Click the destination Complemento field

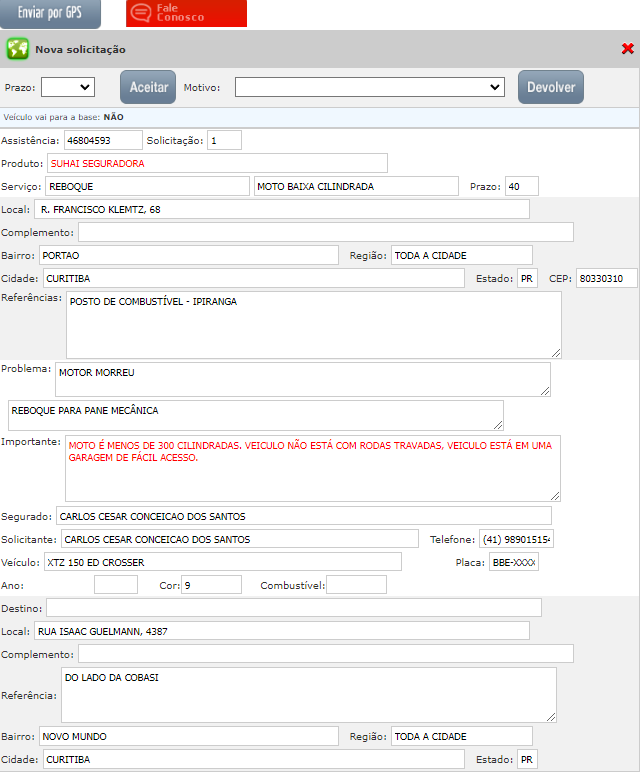326,654
